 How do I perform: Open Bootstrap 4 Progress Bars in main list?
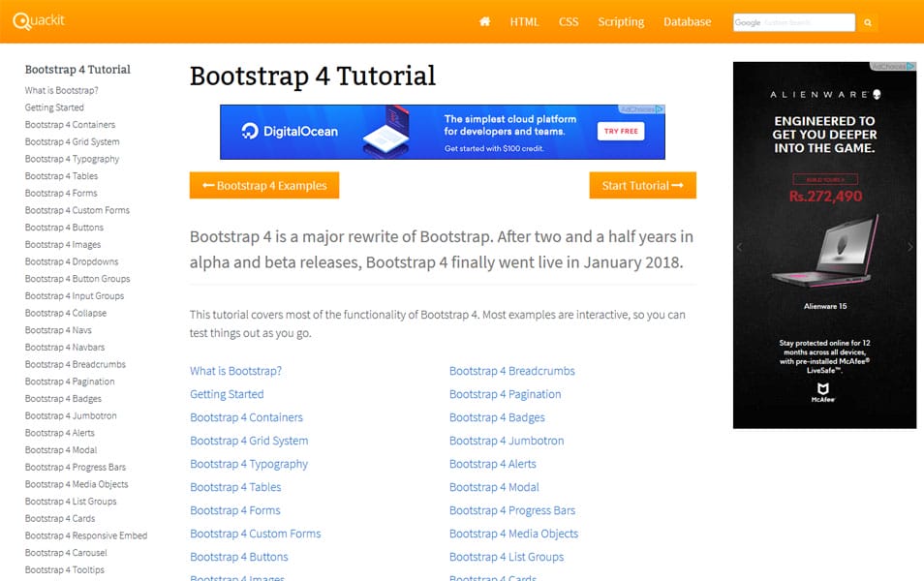[x=512, y=510]
